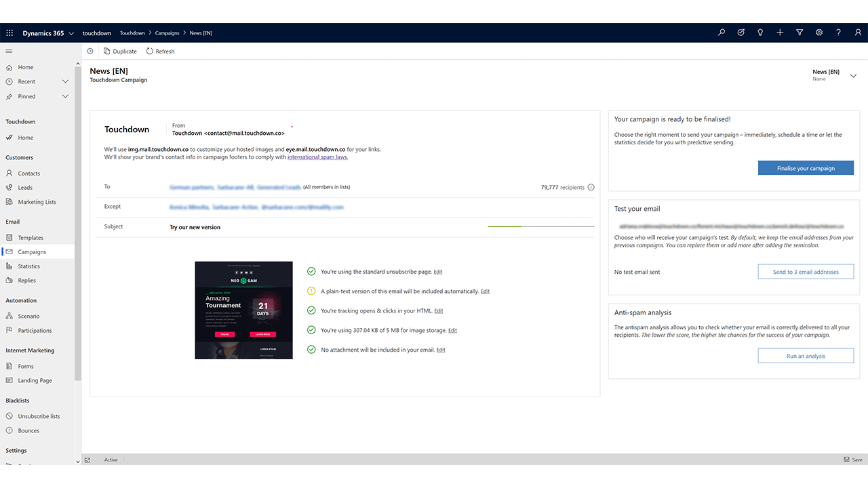
Task: Click the help question mark icon
Action: click(x=839, y=33)
